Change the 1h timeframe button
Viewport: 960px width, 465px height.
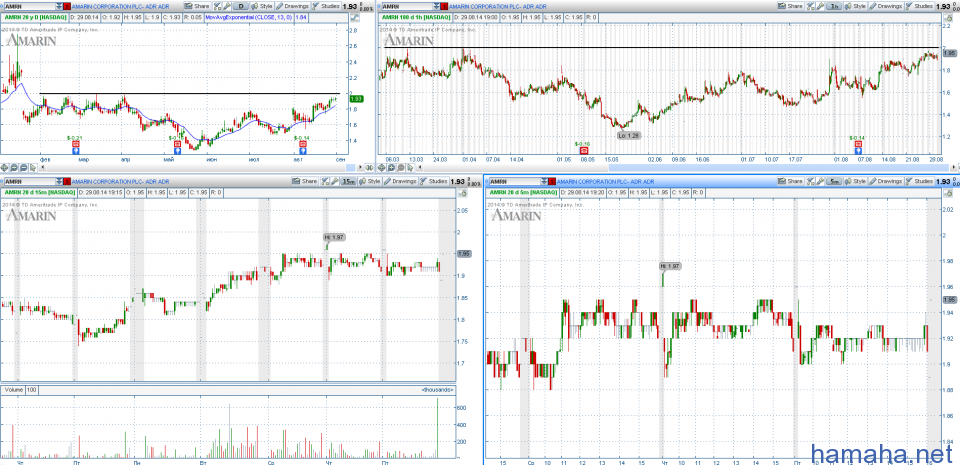click(x=834, y=6)
